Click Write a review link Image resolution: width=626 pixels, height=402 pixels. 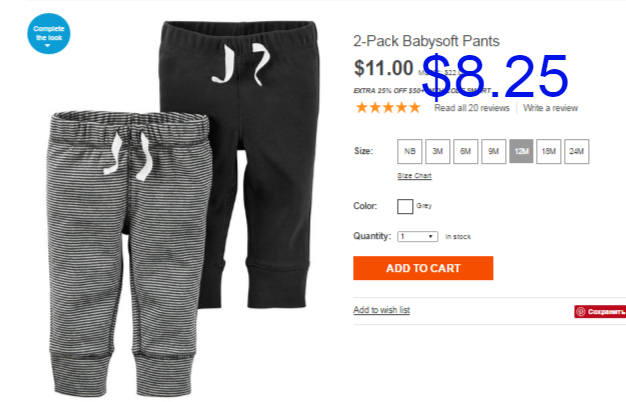click(x=551, y=108)
